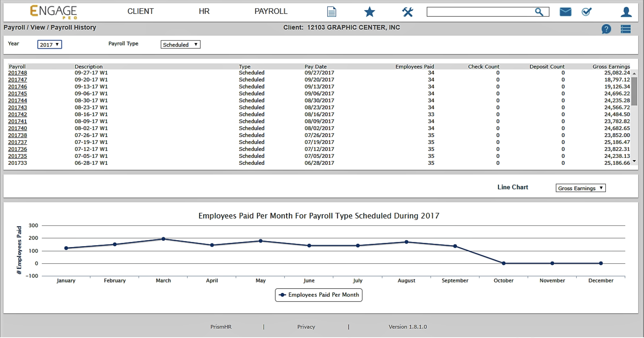Viewport: 644px width, 338px height.
Task: Click the Privacy footer link
Action: click(x=306, y=327)
